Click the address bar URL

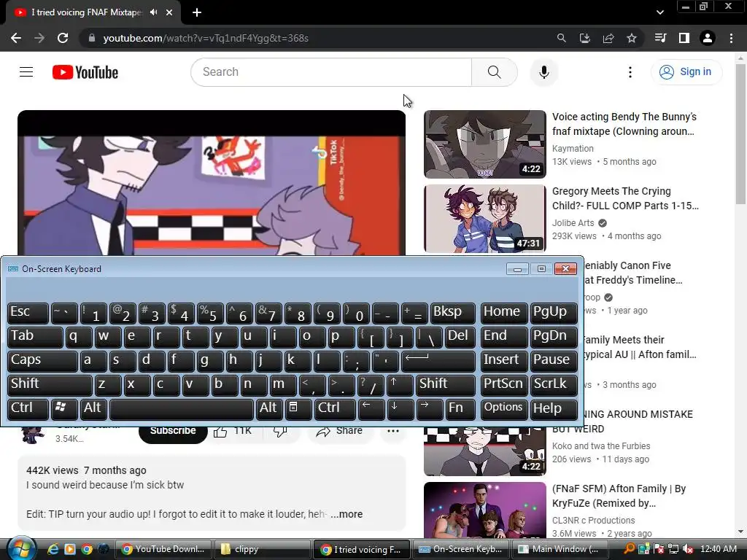tap(206, 38)
